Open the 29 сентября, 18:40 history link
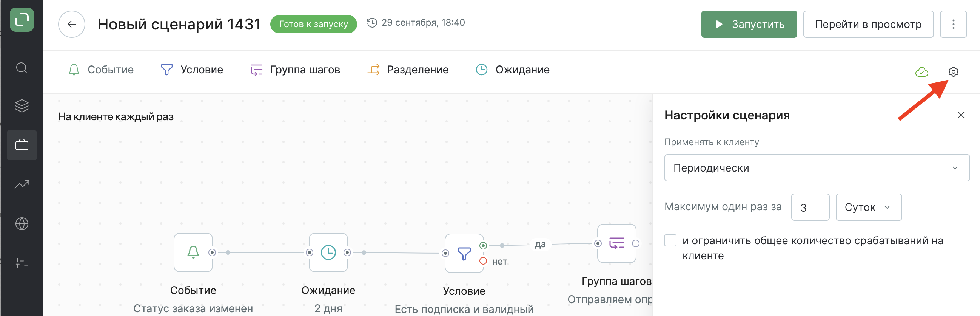The image size is (980, 316). point(423,22)
